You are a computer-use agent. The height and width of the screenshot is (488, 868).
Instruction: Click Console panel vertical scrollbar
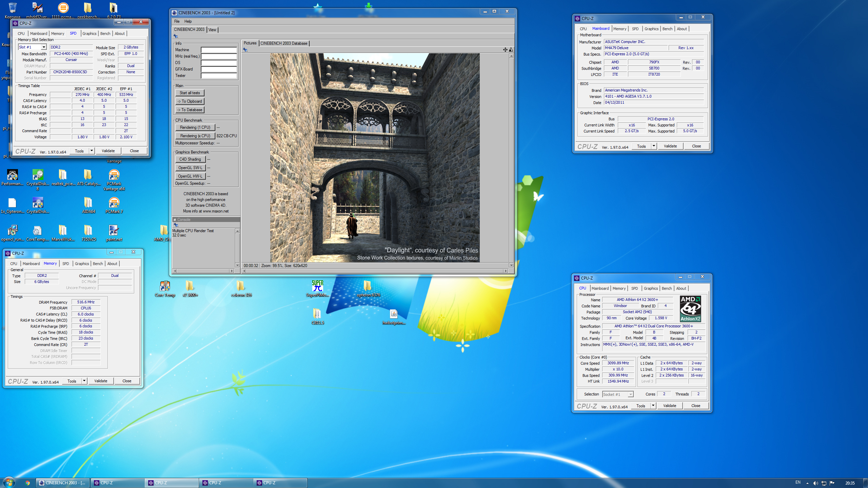pyautogui.click(x=237, y=248)
